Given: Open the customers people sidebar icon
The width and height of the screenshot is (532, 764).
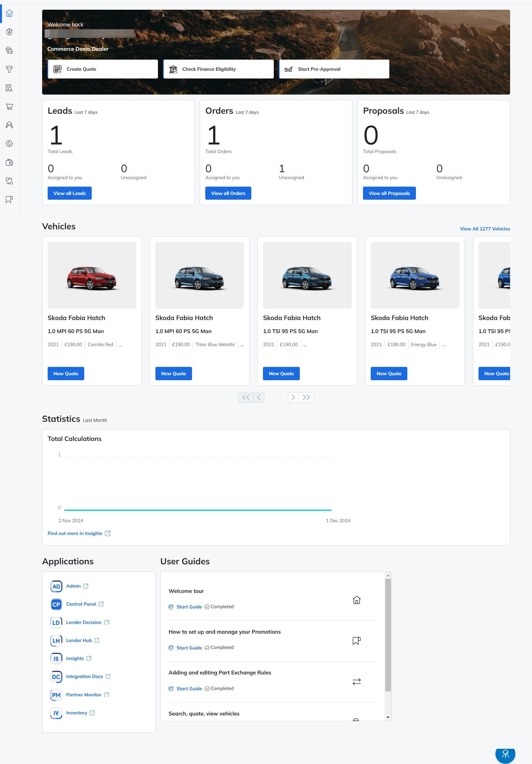Looking at the screenshot, I should (x=9, y=125).
